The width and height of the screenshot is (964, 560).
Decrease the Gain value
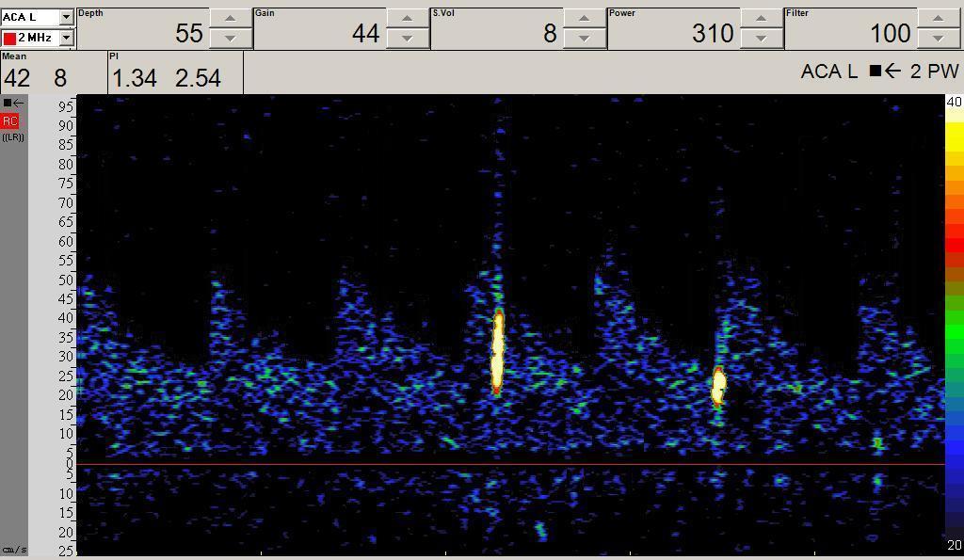tap(407, 38)
